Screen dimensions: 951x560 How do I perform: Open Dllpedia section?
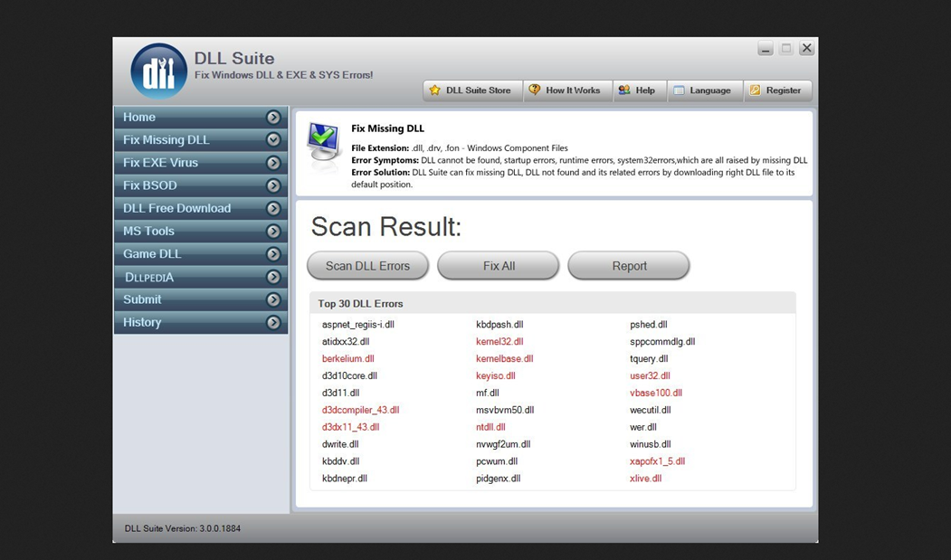pos(201,277)
